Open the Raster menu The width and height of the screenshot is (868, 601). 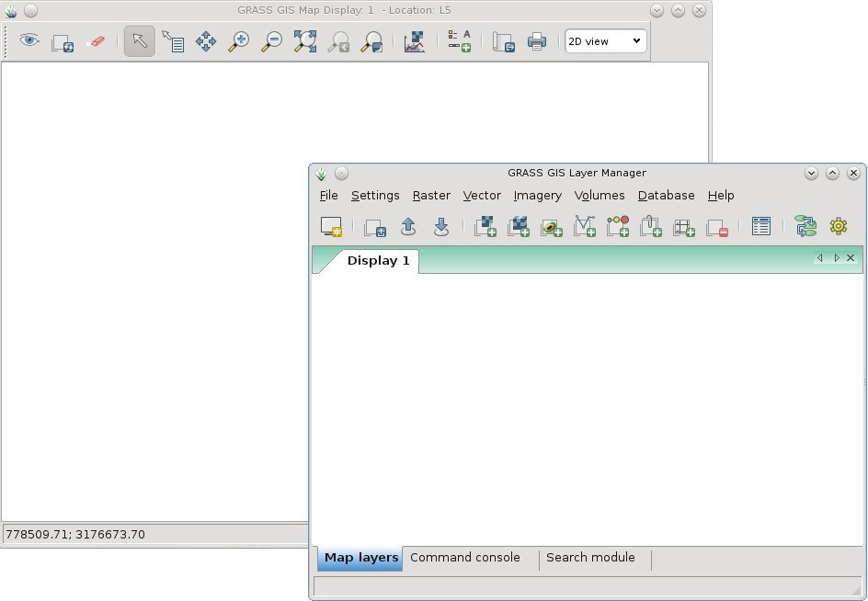pyautogui.click(x=431, y=196)
